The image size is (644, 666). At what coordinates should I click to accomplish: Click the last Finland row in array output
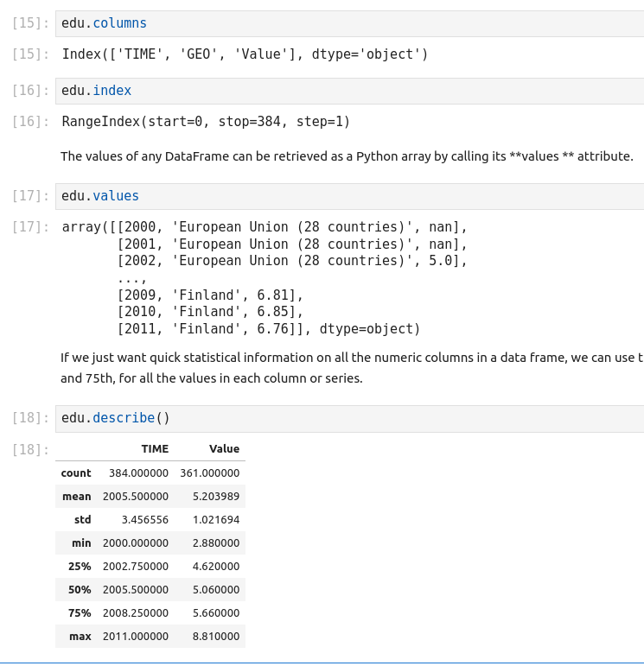click(268, 329)
